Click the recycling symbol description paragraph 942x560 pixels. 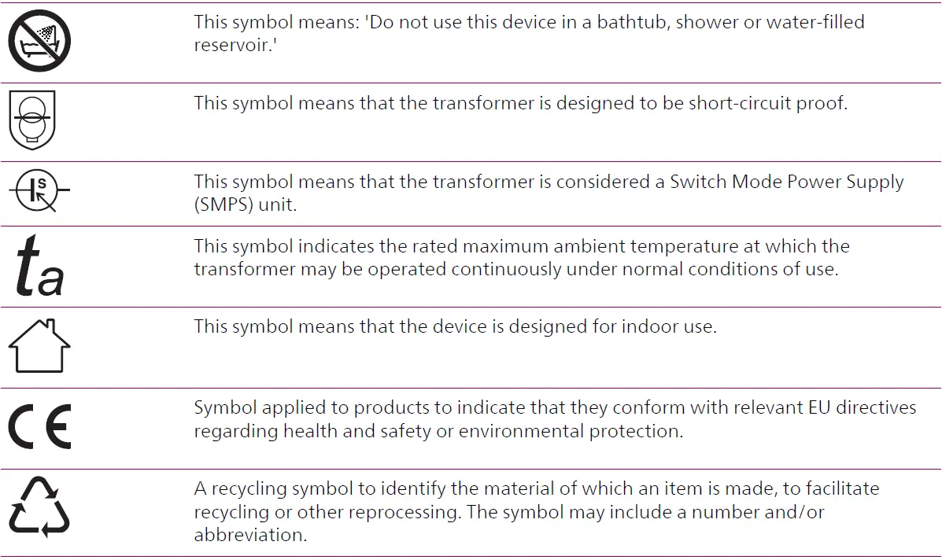(536, 511)
